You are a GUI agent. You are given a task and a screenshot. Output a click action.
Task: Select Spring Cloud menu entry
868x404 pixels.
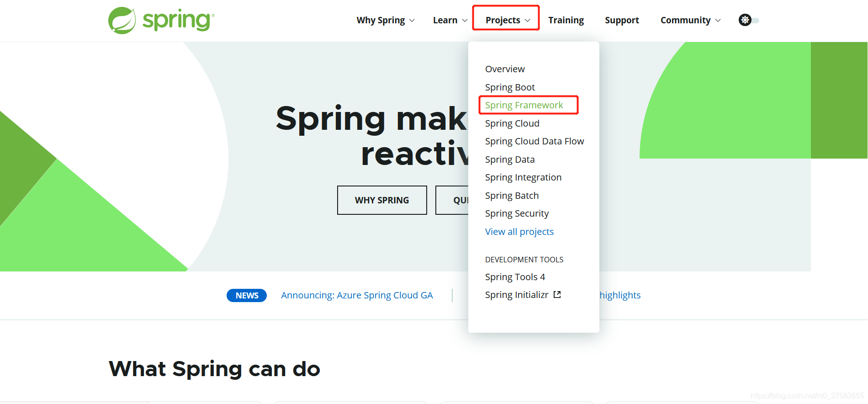(x=512, y=123)
